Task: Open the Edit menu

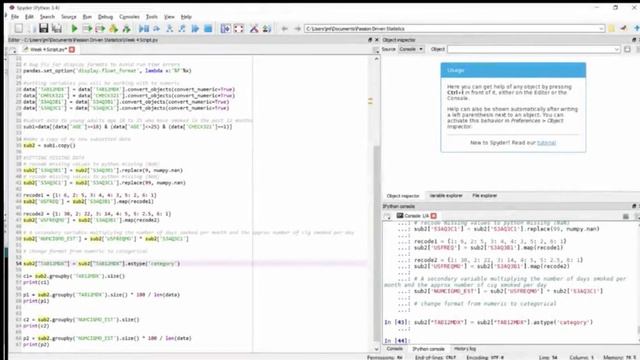Action: tap(29, 17)
